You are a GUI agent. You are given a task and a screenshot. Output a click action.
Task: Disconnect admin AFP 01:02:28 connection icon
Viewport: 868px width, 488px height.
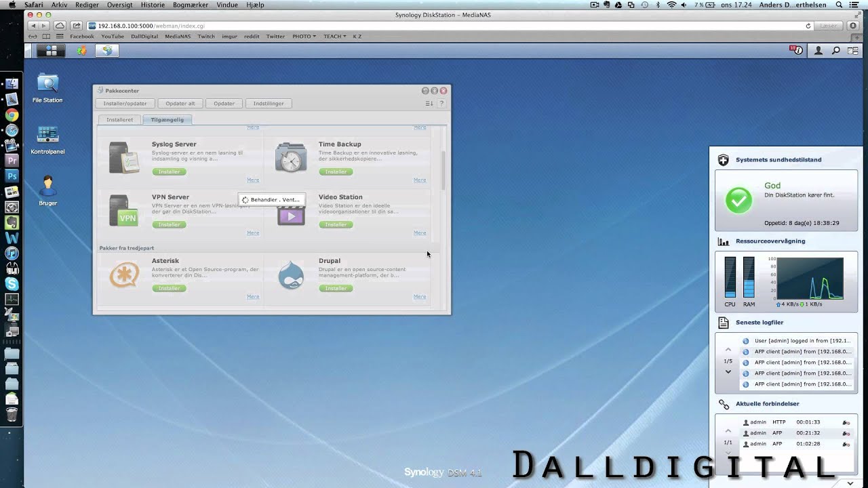pos(846,444)
